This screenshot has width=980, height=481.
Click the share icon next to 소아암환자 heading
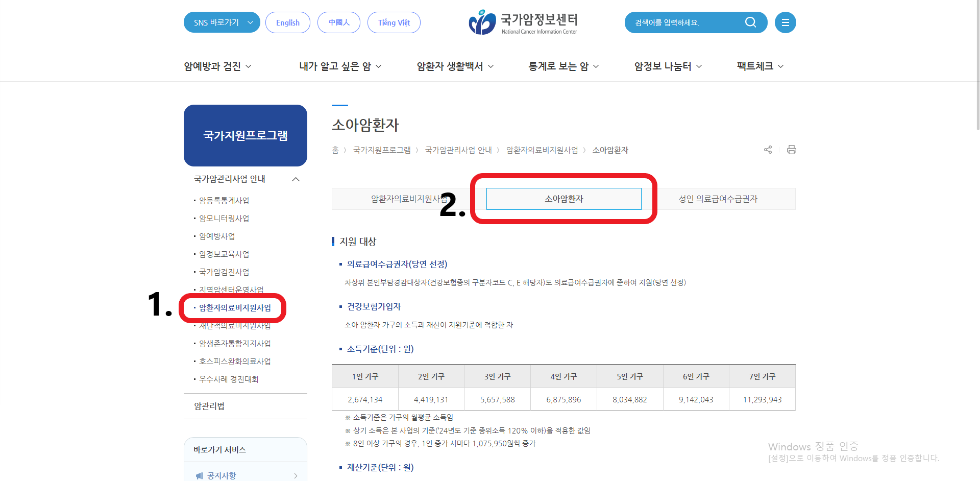(x=768, y=150)
